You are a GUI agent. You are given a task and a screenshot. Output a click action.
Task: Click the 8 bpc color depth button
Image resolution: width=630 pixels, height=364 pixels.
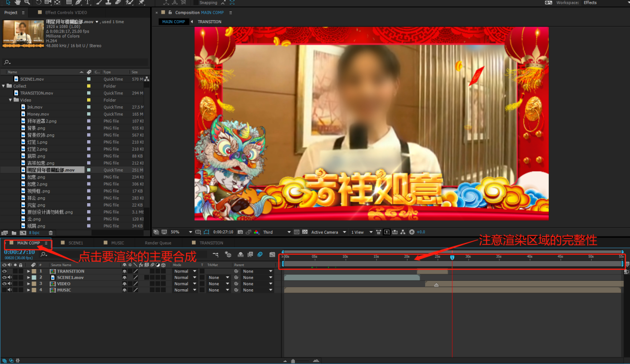pyautogui.click(x=34, y=233)
